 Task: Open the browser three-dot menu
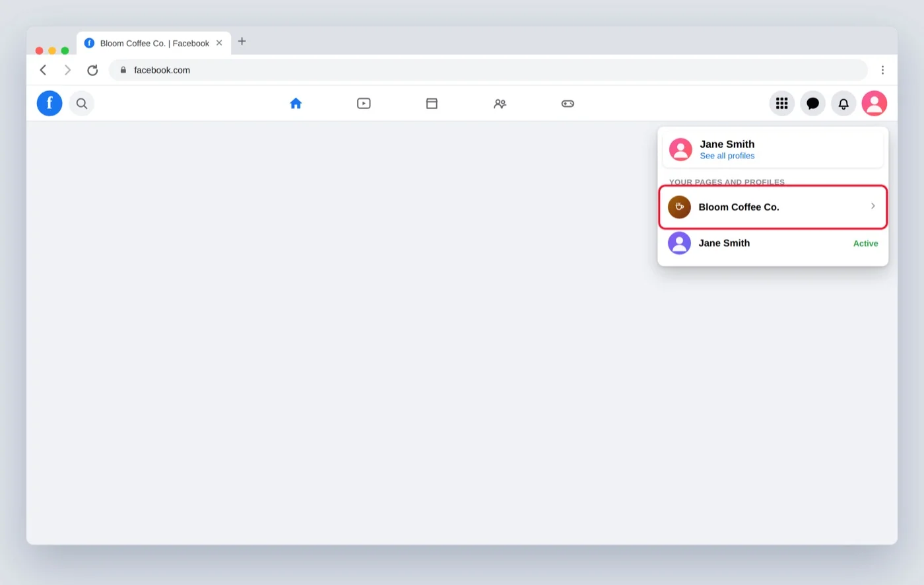pos(882,70)
